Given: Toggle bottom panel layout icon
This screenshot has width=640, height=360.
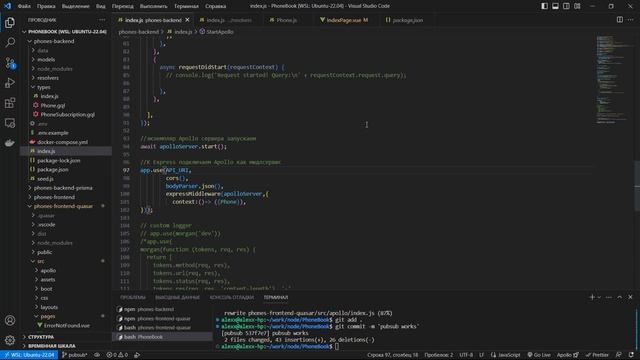Looking at the screenshot, I should 556,6.
